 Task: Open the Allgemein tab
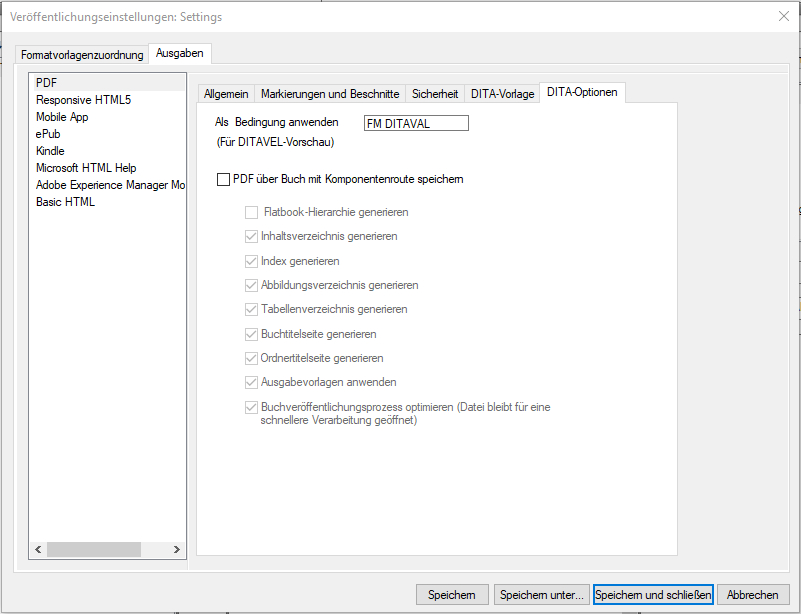click(226, 93)
